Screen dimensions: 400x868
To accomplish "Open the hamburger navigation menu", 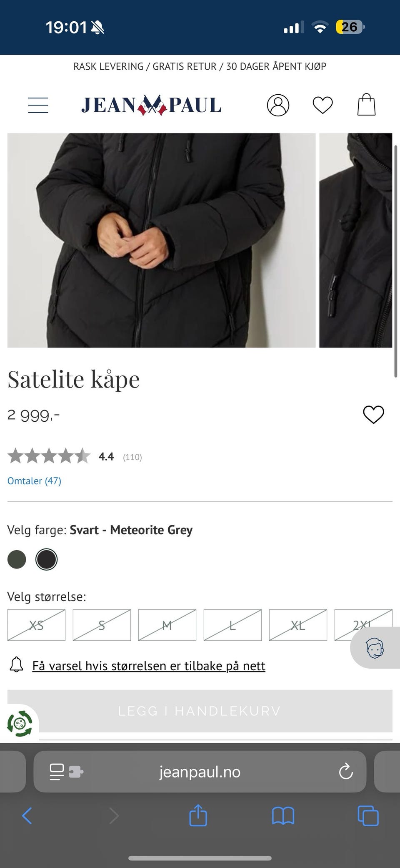I will 38,105.
